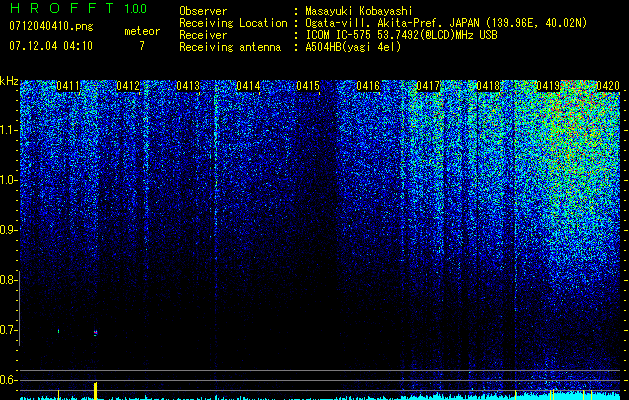Click the meteor count value 7
Image resolution: width=629 pixels, height=400 pixels.
(x=142, y=46)
